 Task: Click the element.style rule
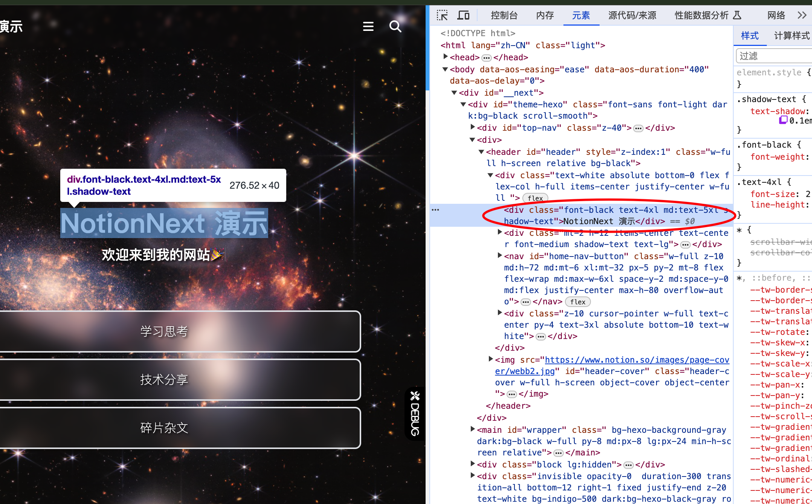click(769, 73)
